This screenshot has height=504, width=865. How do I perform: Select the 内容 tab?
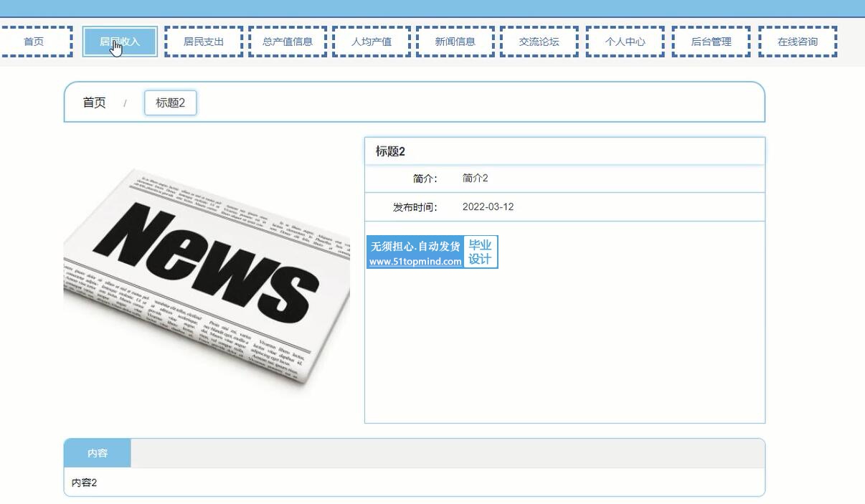coord(98,453)
